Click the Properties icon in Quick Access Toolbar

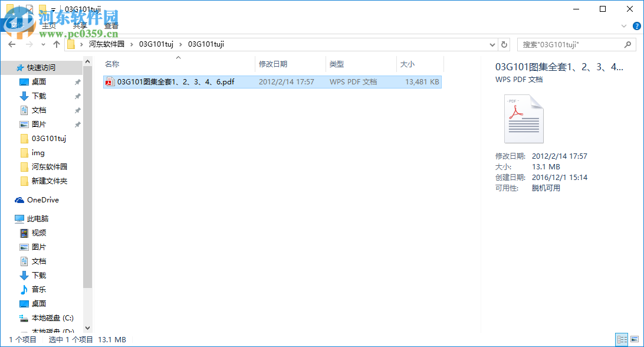(x=28, y=9)
